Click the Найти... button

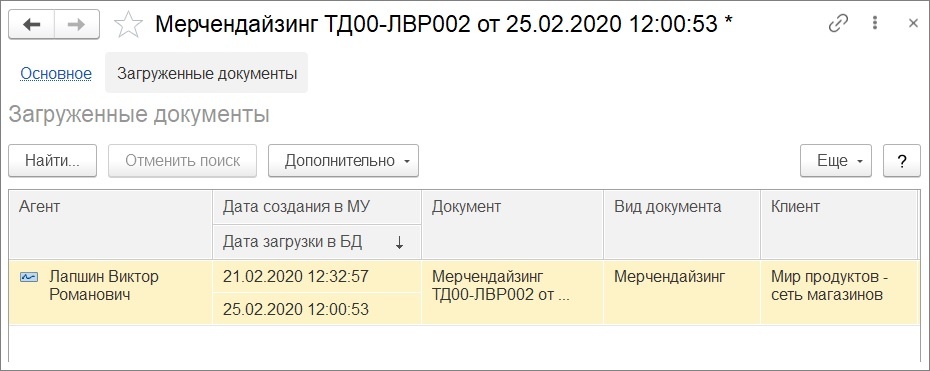point(52,161)
